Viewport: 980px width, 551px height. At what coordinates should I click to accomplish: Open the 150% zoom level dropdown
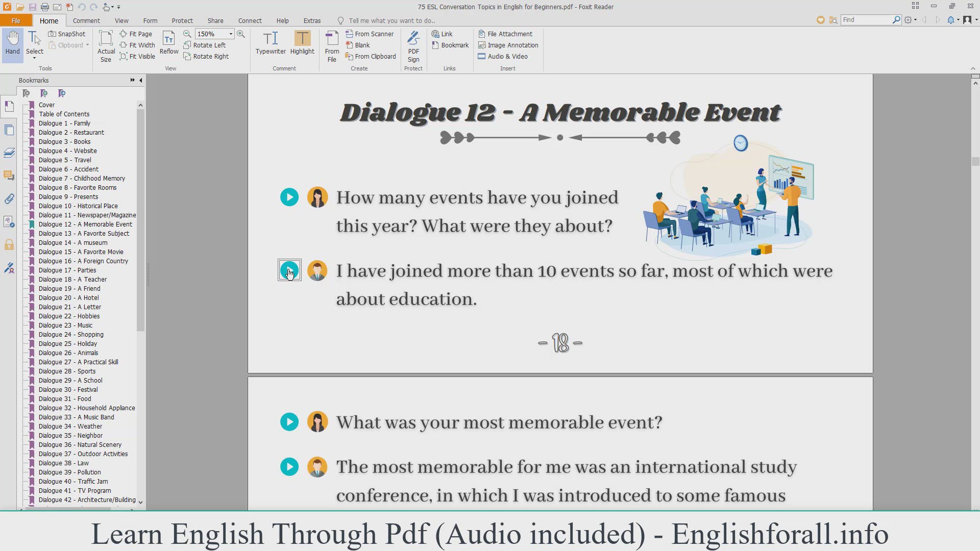[231, 34]
